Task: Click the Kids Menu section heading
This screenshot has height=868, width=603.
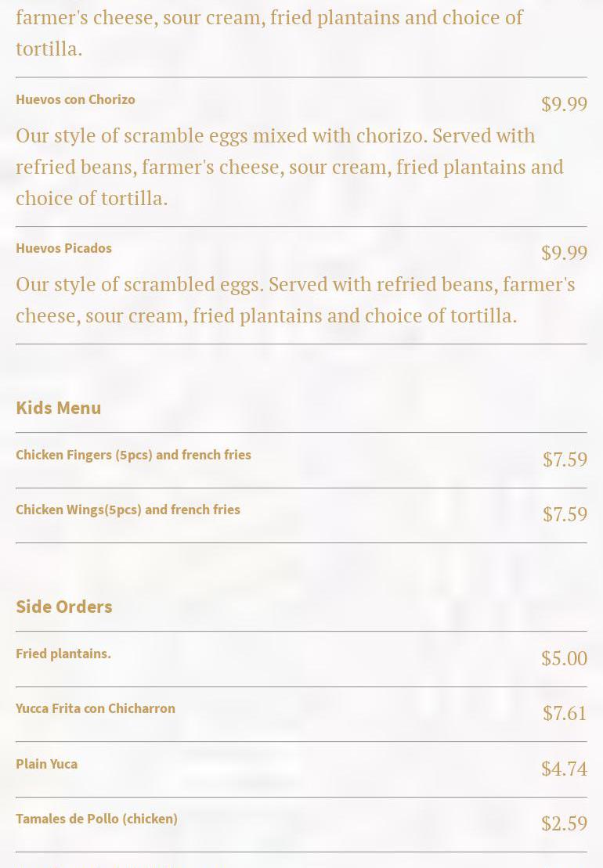Action: pyautogui.click(x=58, y=408)
